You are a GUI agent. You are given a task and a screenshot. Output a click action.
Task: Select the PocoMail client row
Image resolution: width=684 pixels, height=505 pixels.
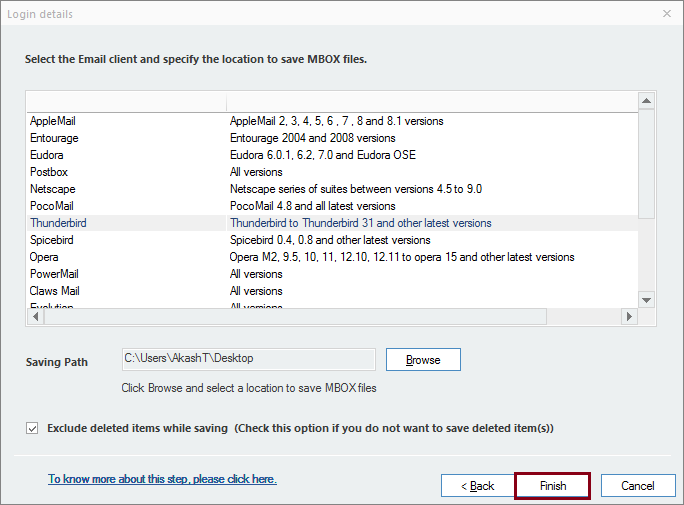click(x=332, y=206)
